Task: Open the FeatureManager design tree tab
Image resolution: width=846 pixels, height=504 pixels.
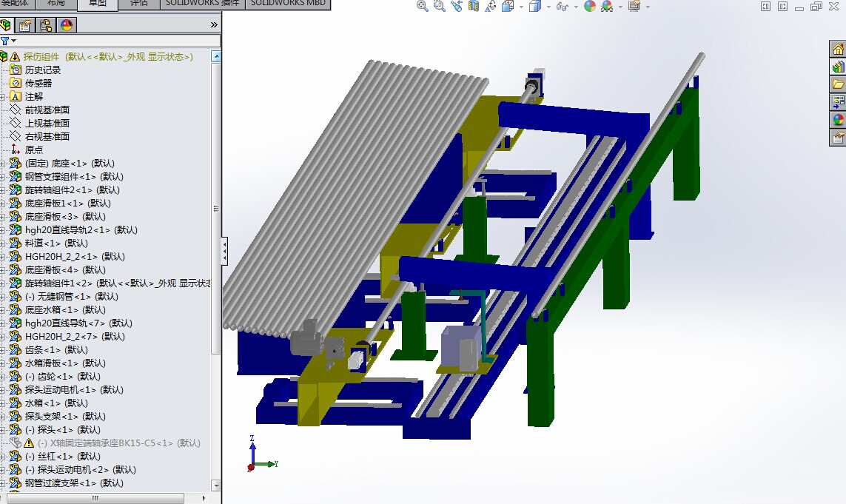Action: pos(6,25)
